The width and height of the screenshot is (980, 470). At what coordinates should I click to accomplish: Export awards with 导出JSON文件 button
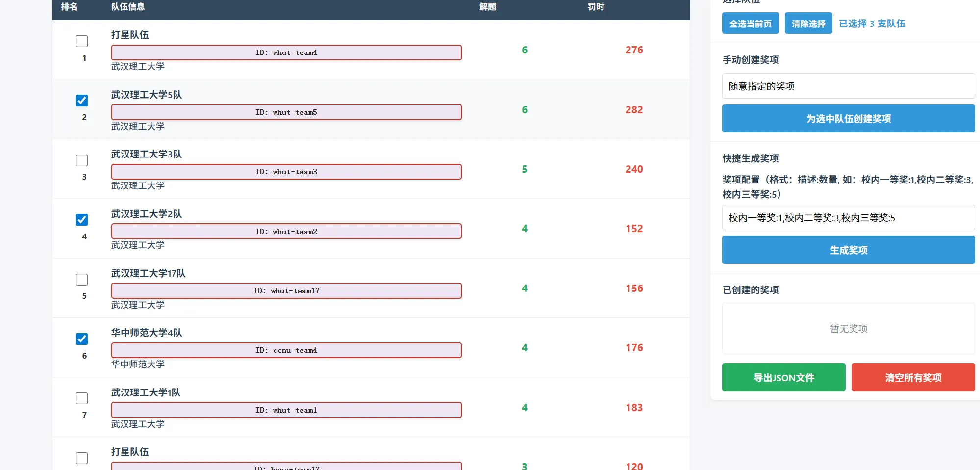click(783, 377)
